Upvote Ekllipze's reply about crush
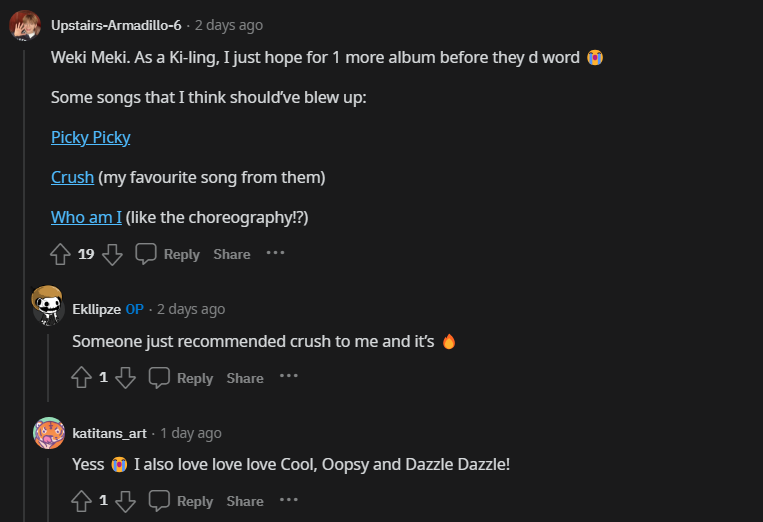 pos(81,378)
